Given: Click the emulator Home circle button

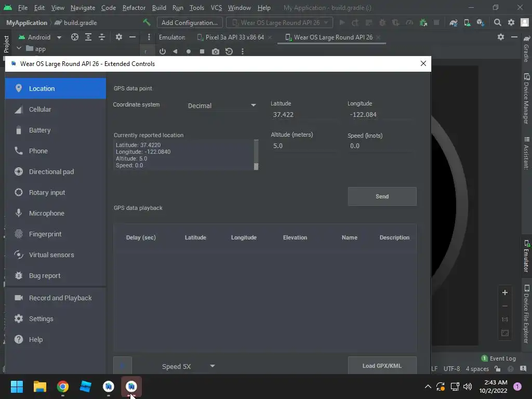Looking at the screenshot, I should pos(188,51).
